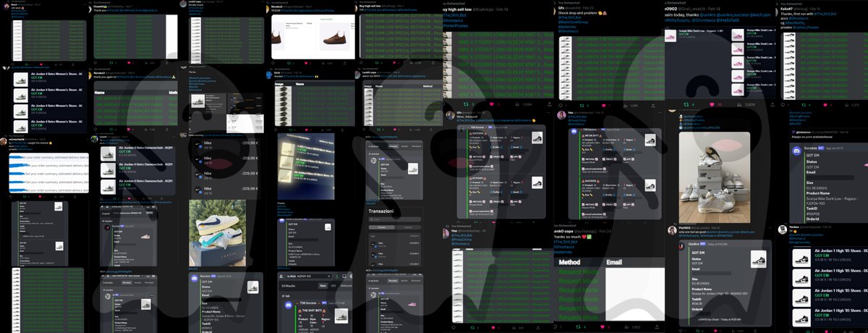This screenshot has width=868, height=333.
Task: Like the AlaArkzja Feb 14 tweet
Action: (x=491, y=104)
